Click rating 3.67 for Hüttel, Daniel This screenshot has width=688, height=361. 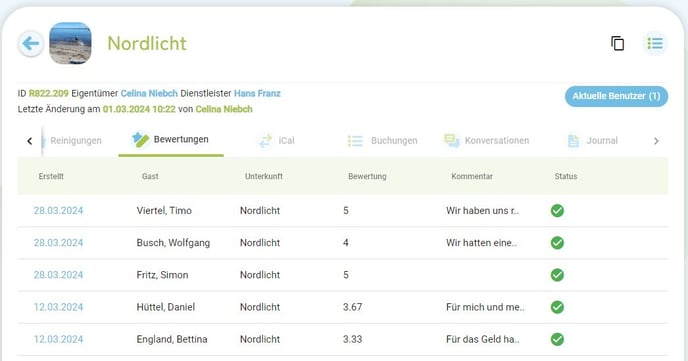click(352, 307)
